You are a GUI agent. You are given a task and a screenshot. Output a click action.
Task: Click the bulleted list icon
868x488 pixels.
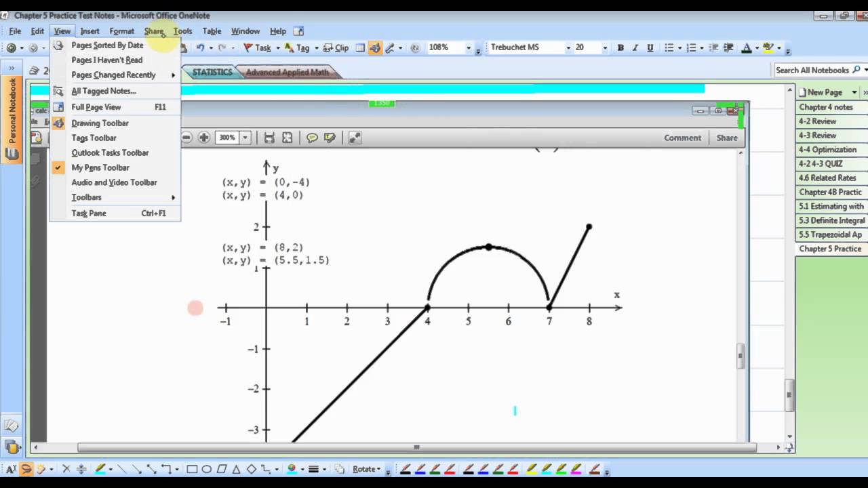(669, 47)
